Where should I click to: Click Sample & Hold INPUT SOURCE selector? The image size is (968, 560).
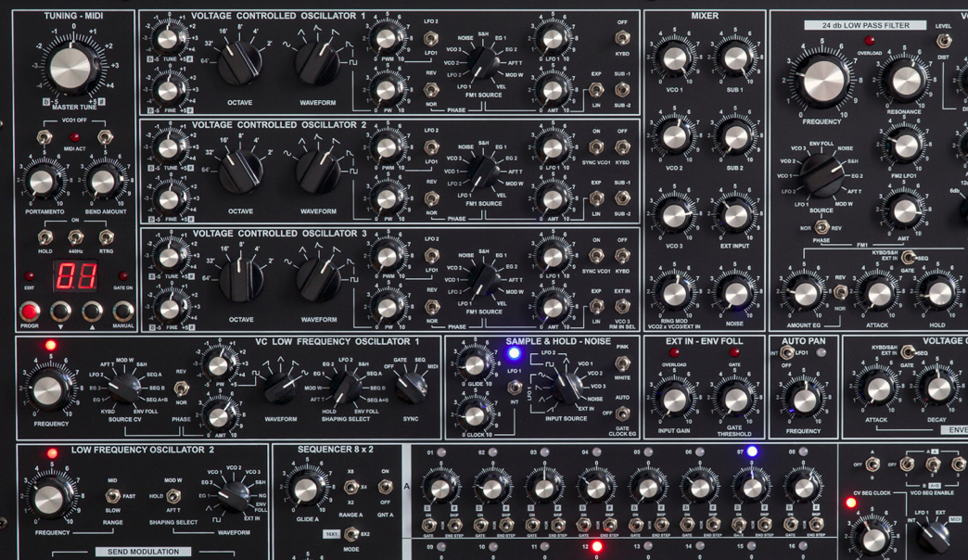(x=567, y=388)
